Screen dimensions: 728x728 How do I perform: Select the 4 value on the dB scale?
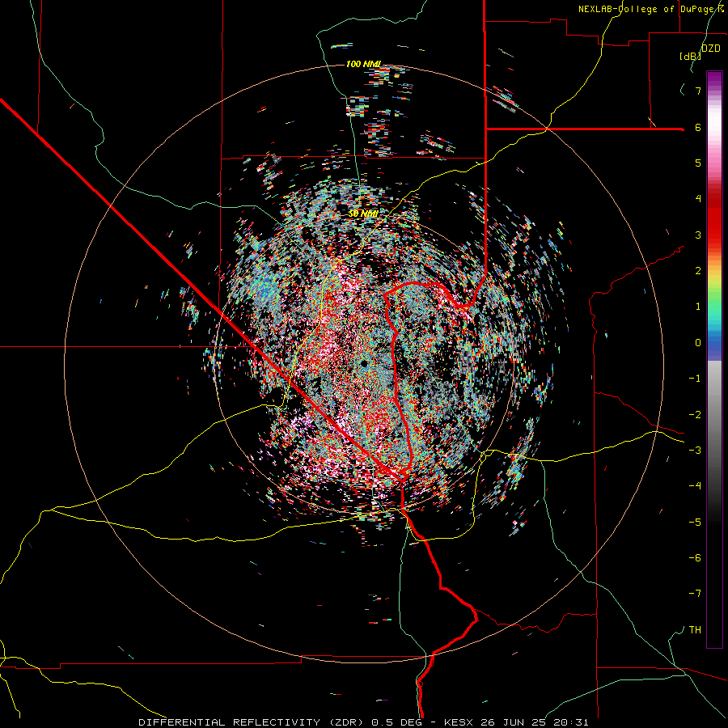[698, 199]
